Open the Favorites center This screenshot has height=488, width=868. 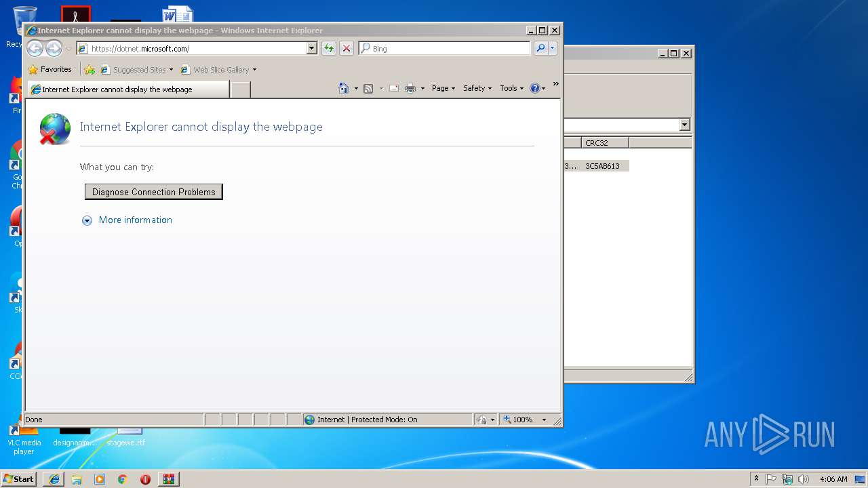[50, 69]
